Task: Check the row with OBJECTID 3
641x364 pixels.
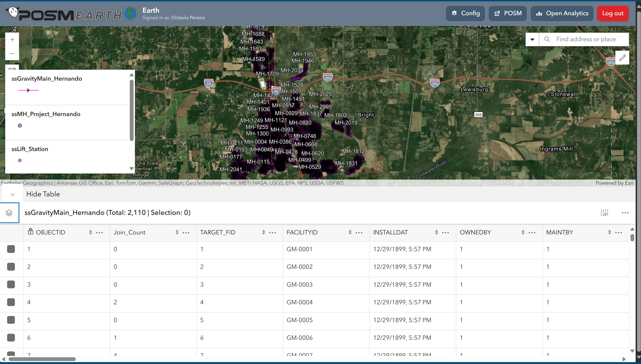Action: click(11, 284)
